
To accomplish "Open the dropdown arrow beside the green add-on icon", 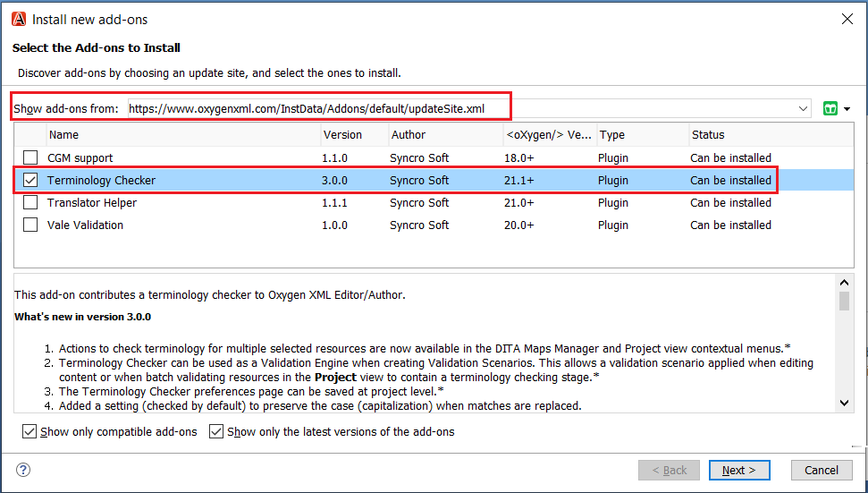I will 847,109.
